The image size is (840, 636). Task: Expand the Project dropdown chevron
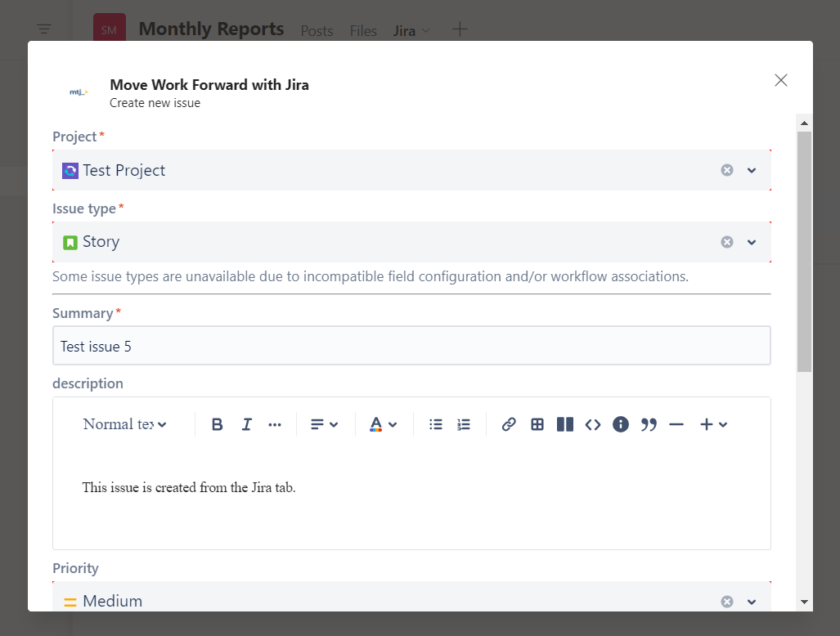tap(752, 170)
